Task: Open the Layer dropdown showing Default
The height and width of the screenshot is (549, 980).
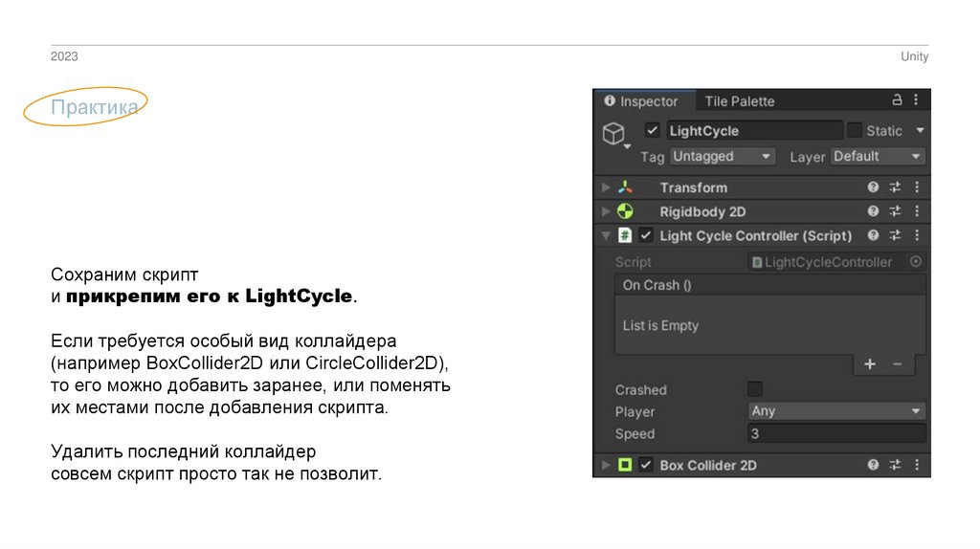Action: point(878,156)
